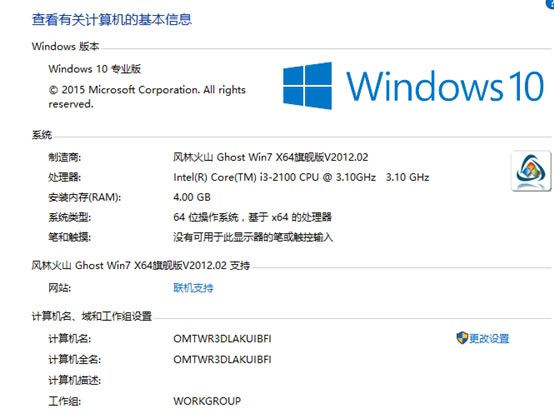Click the help icon in top-right corner
Viewport: 554px width, 413px height.
(x=550, y=3)
